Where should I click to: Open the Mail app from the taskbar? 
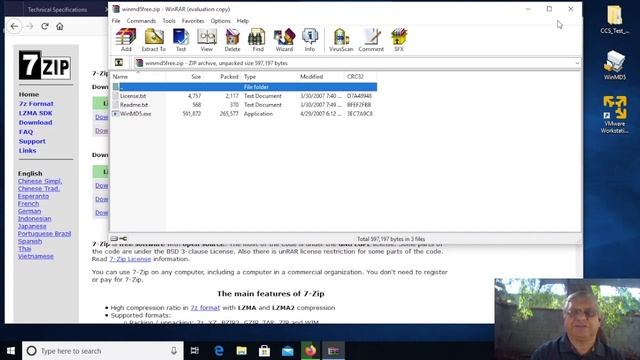(x=288, y=351)
